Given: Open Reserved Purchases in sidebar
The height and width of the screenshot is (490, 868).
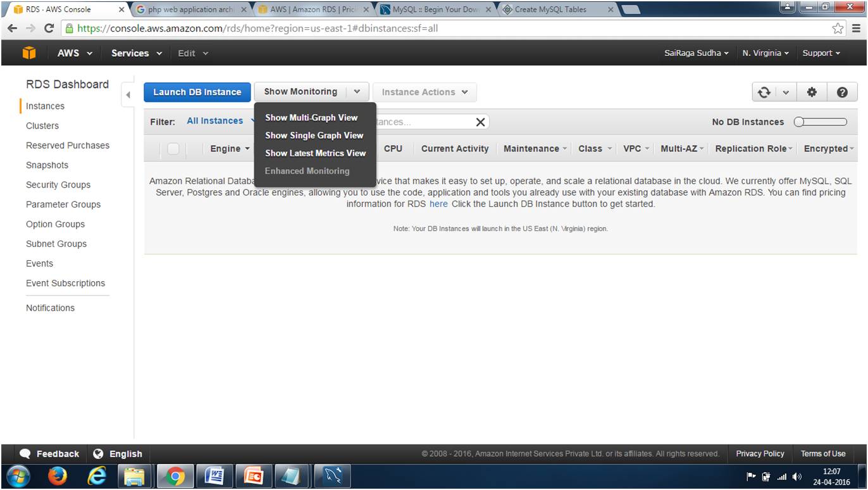Looking at the screenshot, I should tap(68, 146).
